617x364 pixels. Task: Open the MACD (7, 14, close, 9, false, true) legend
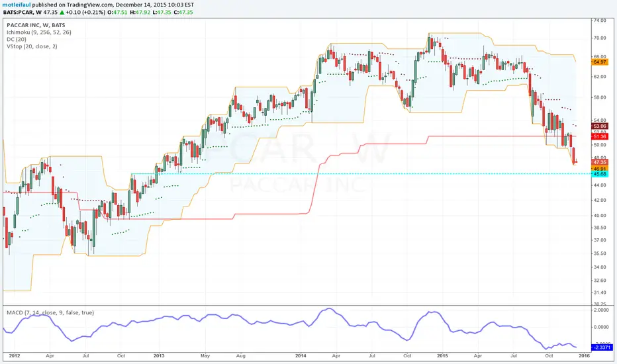point(50,312)
